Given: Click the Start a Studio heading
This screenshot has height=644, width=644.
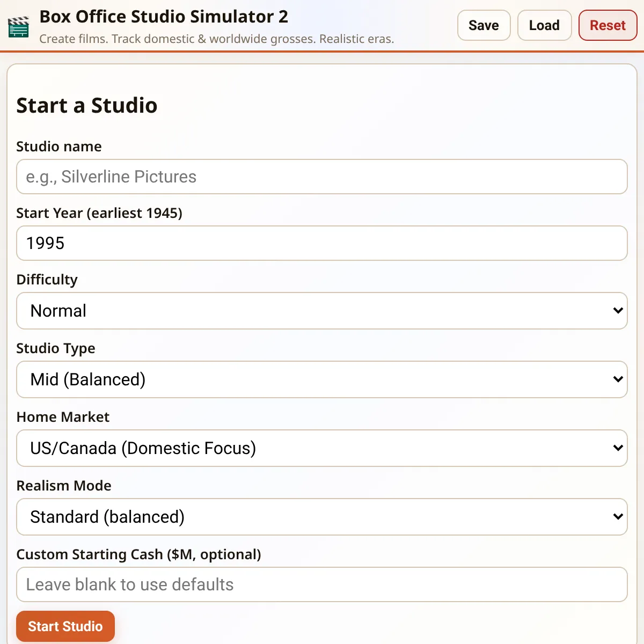Looking at the screenshot, I should (x=87, y=105).
